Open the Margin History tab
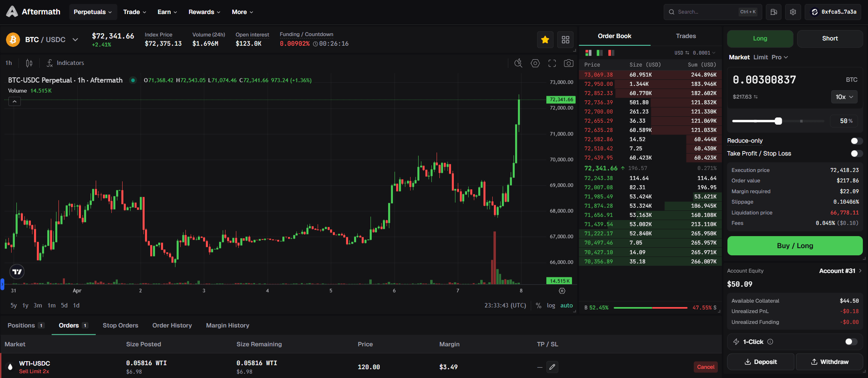 (227, 325)
